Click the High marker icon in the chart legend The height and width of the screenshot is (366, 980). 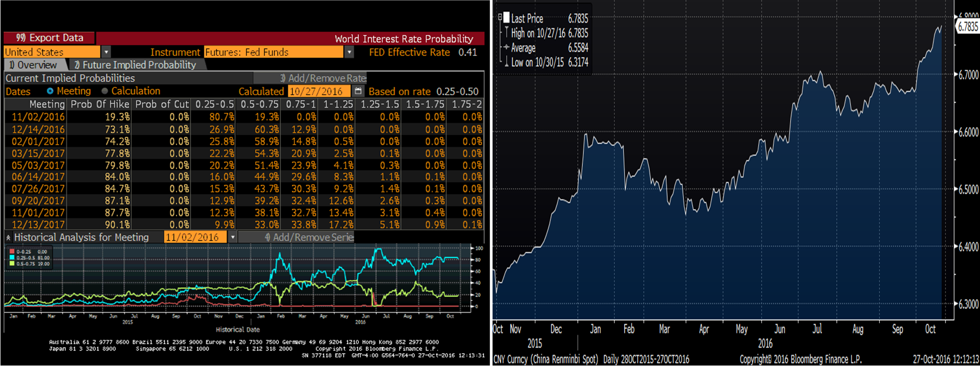[x=506, y=33]
